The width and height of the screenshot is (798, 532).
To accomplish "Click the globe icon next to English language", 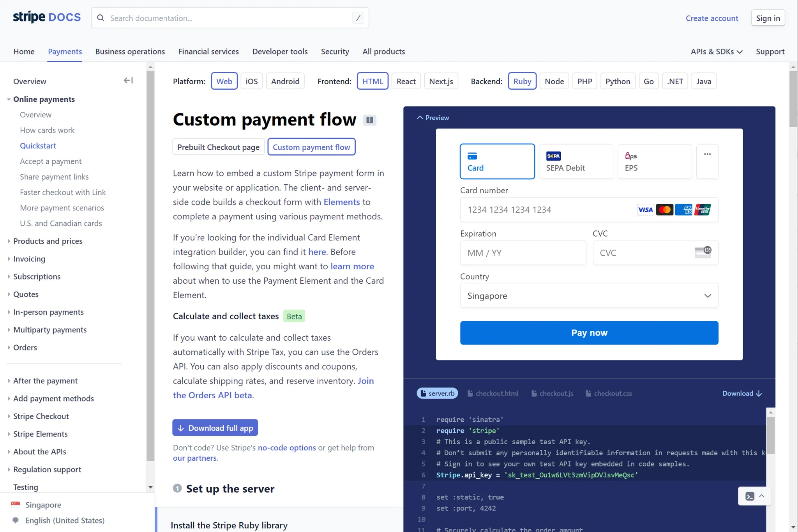I will click(x=15, y=520).
